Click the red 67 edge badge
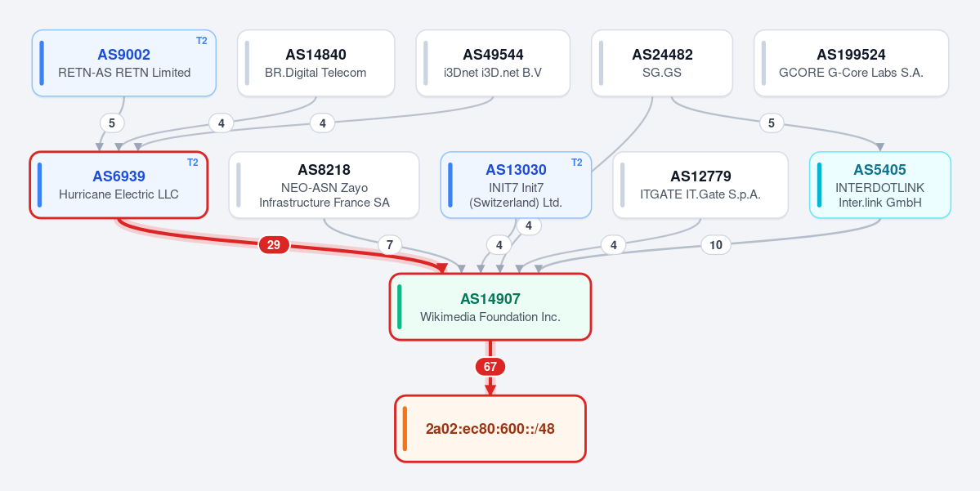This screenshot has width=980, height=491. coord(490,367)
